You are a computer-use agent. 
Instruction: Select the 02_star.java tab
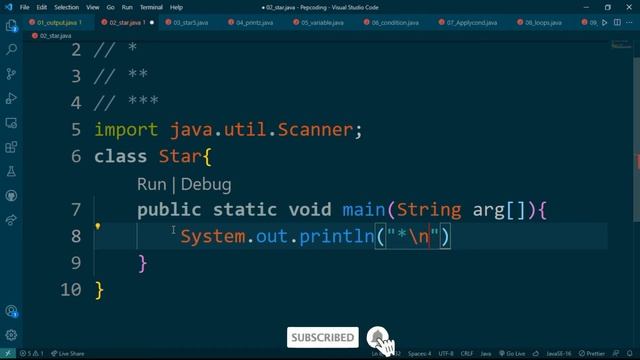[x=127, y=22]
